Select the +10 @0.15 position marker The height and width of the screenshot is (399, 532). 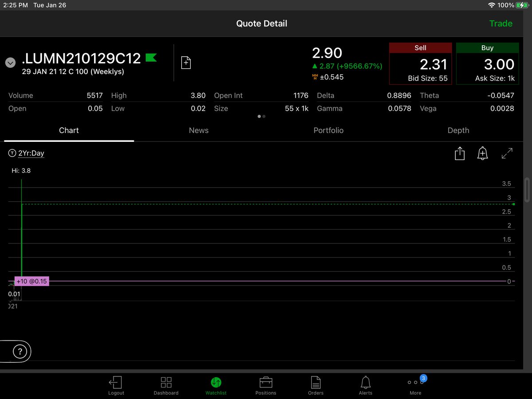[32, 281]
